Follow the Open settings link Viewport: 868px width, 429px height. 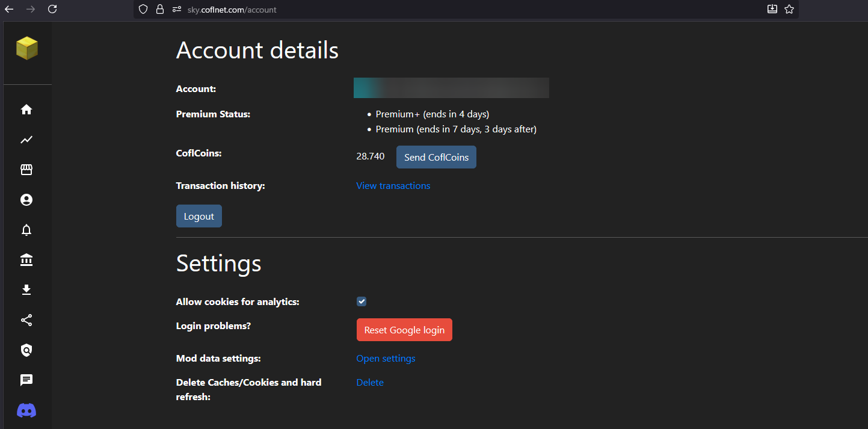[386, 359]
